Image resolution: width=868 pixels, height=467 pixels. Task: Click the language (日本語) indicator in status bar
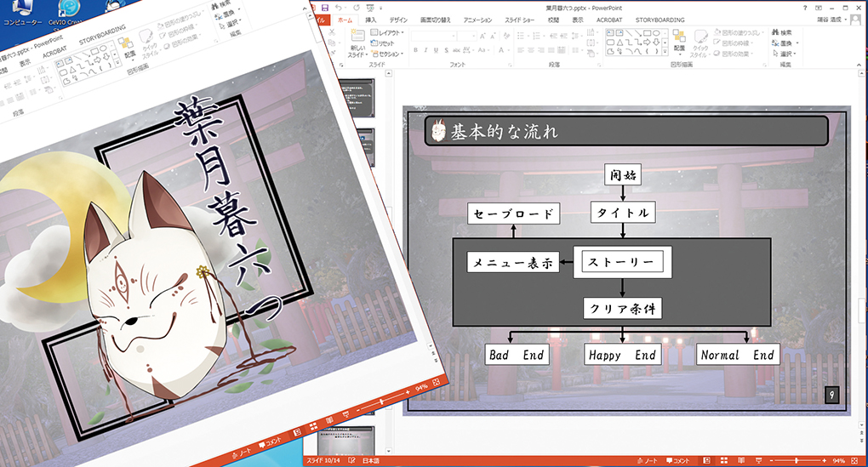click(371, 460)
